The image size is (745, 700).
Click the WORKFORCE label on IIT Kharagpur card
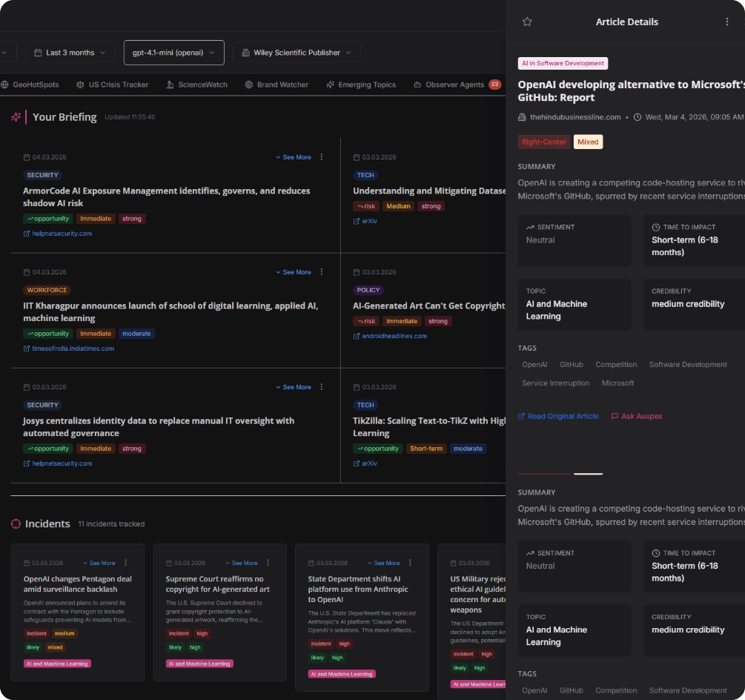tap(47, 291)
